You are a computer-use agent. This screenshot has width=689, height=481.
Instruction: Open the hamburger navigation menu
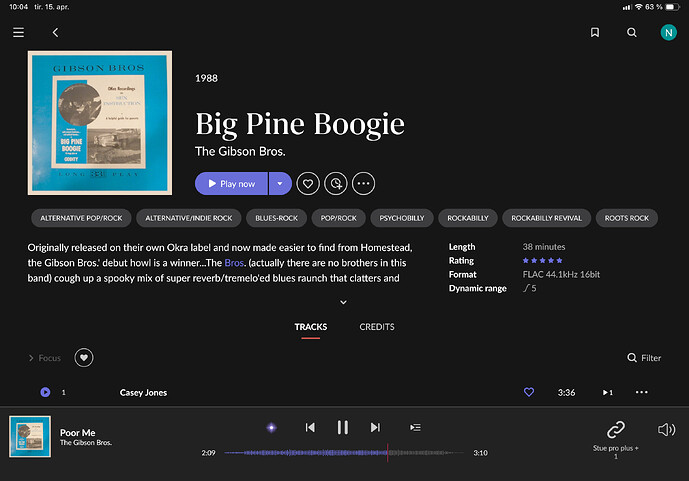click(18, 33)
